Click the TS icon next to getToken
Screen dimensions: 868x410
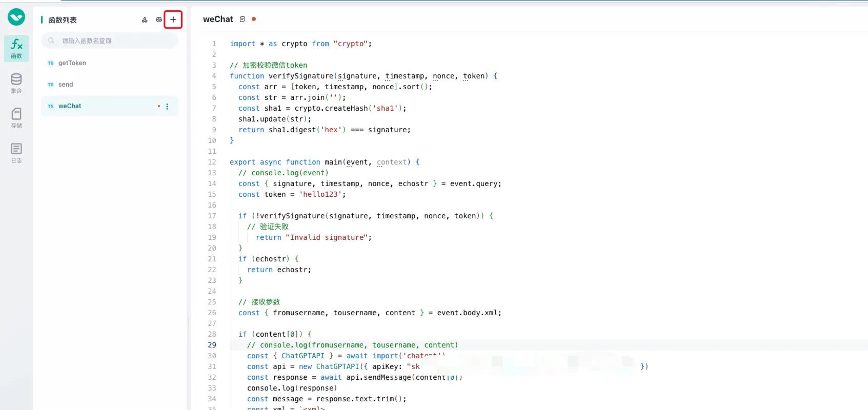51,63
